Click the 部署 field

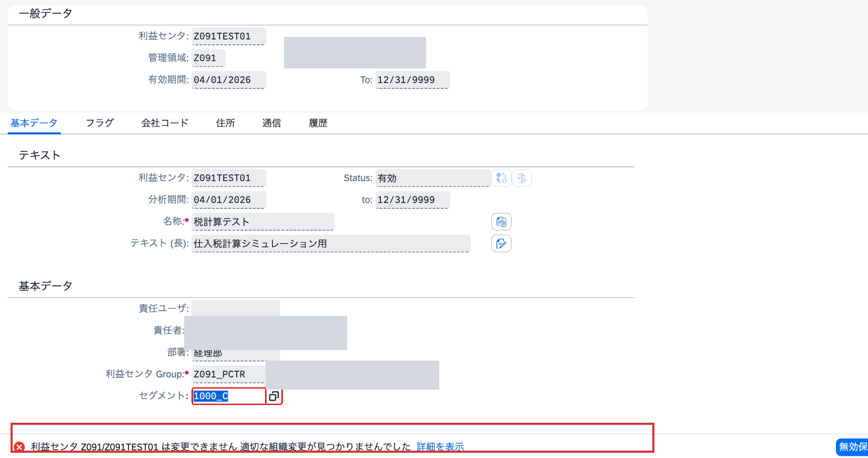tap(236, 355)
